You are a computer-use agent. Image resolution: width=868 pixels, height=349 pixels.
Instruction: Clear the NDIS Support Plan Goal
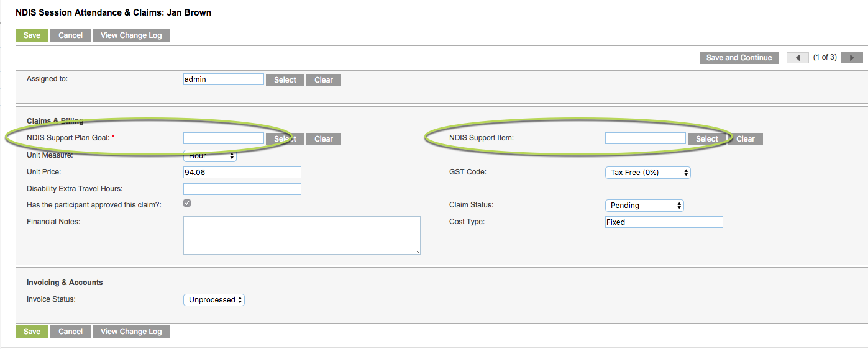(x=324, y=139)
